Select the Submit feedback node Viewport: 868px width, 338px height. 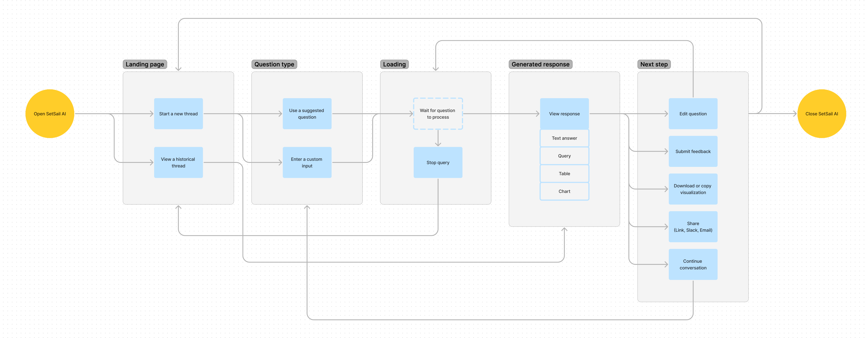tap(693, 151)
